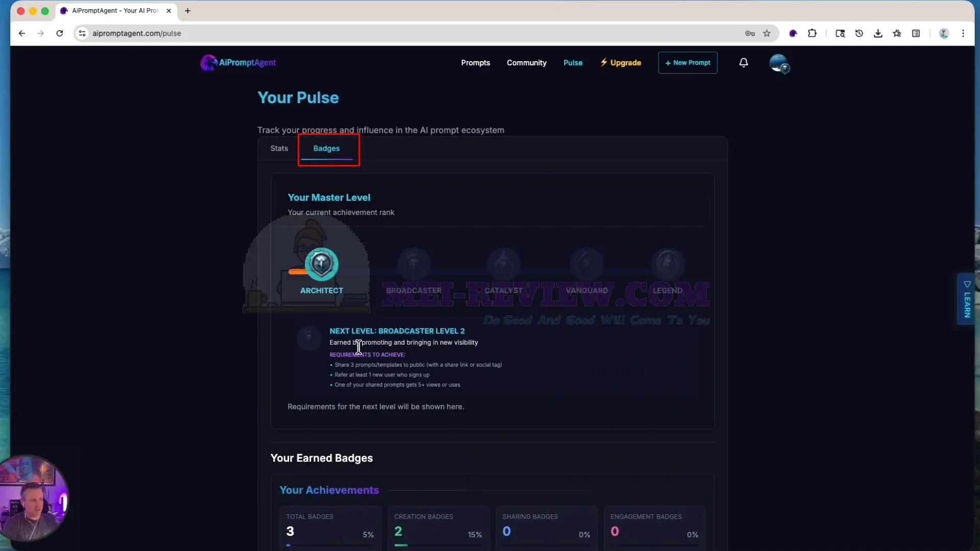The image size is (980, 551).
Task: Switch to the Stats tab
Action: (x=279, y=148)
